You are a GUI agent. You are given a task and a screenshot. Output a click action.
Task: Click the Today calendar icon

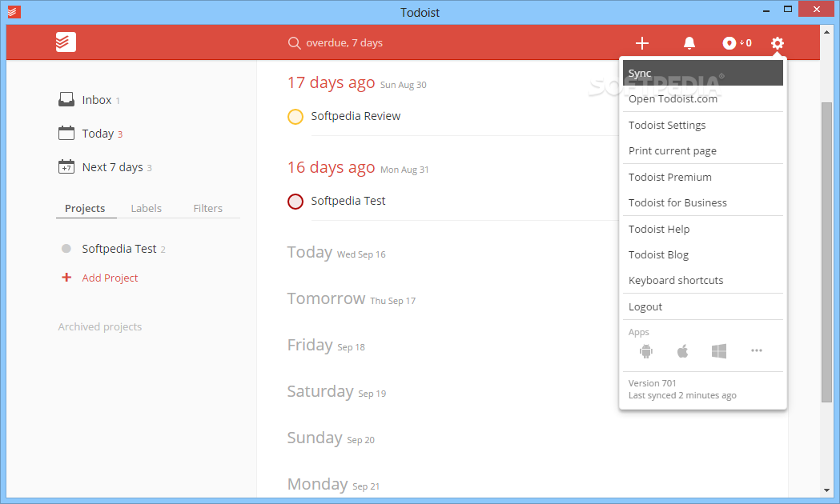pos(66,133)
